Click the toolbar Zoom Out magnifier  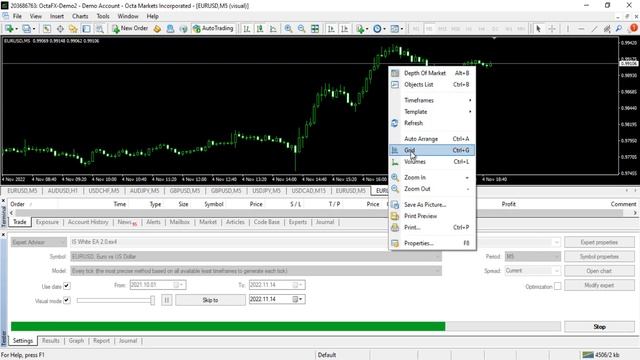click(302, 29)
